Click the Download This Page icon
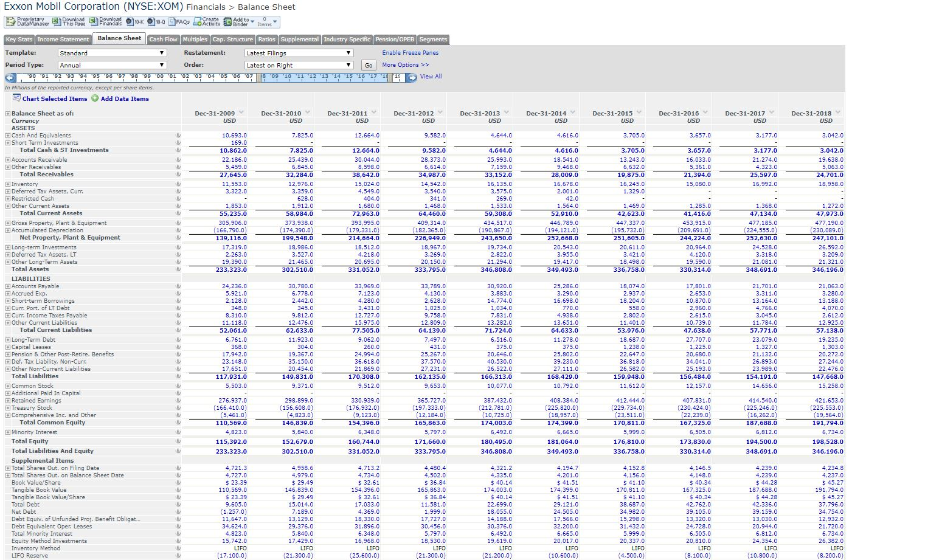925x560 pixels. [x=55, y=22]
